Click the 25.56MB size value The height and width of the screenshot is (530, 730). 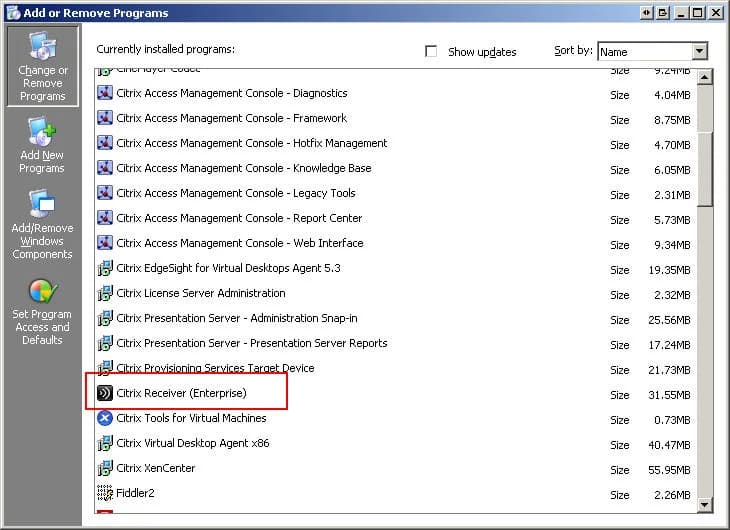[669, 320]
